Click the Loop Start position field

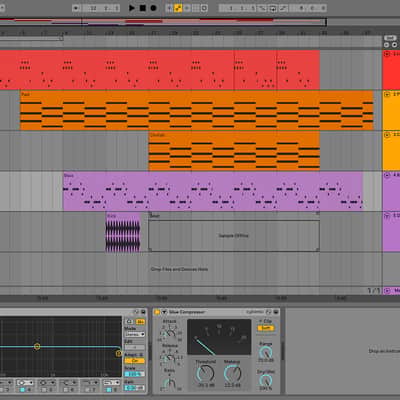pos(237,8)
